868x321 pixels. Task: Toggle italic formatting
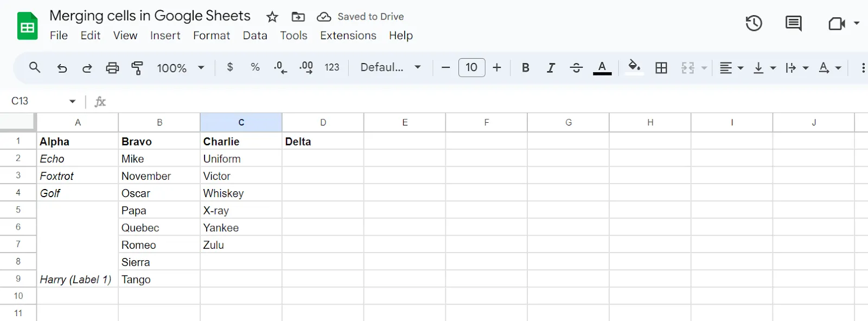pyautogui.click(x=551, y=68)
